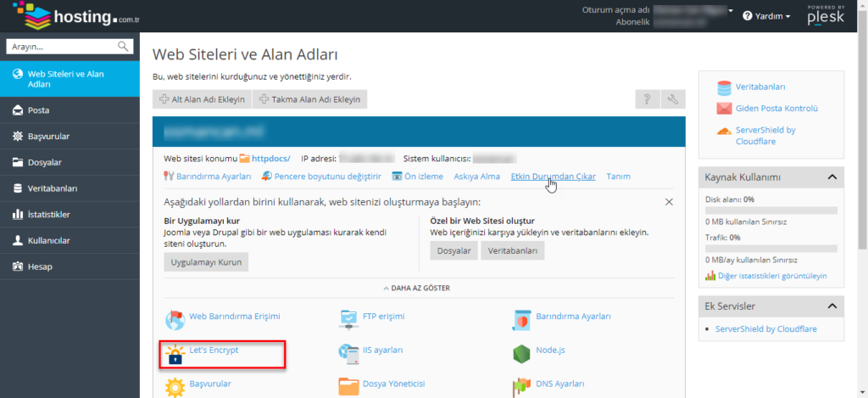The width and height of the screenshot is (868, 398).
Task: Collapse the Ek Servisler panel
Action: tap(832, 306)
